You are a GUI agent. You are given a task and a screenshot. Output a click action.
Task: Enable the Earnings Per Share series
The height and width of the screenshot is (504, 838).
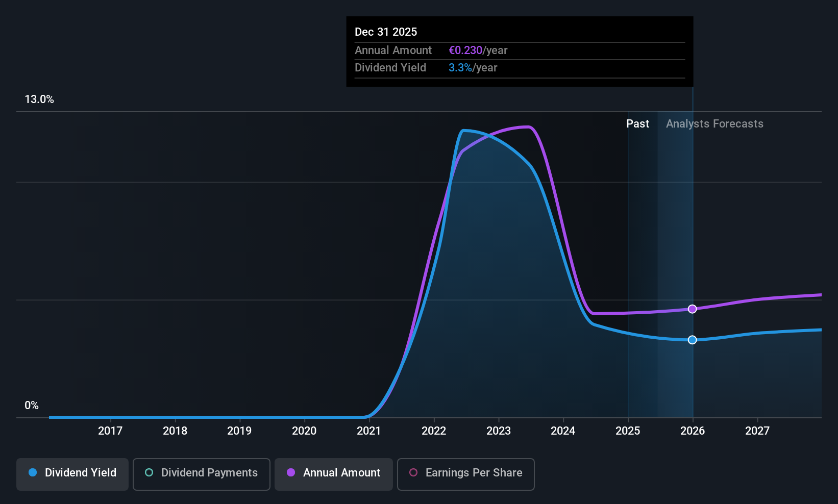[x=465, y=474]
